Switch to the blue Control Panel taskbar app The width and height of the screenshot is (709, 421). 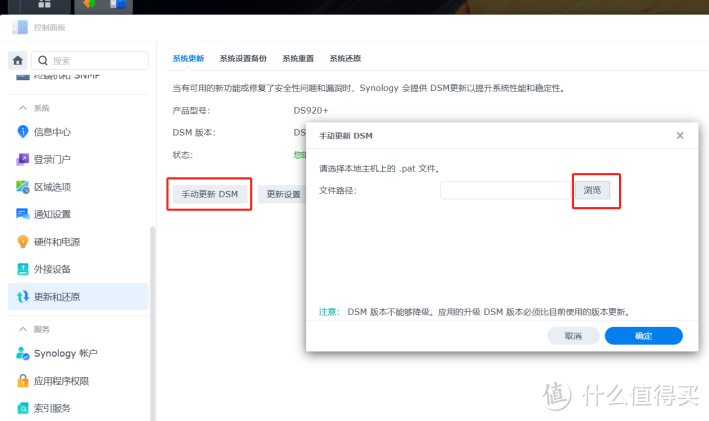118,5
